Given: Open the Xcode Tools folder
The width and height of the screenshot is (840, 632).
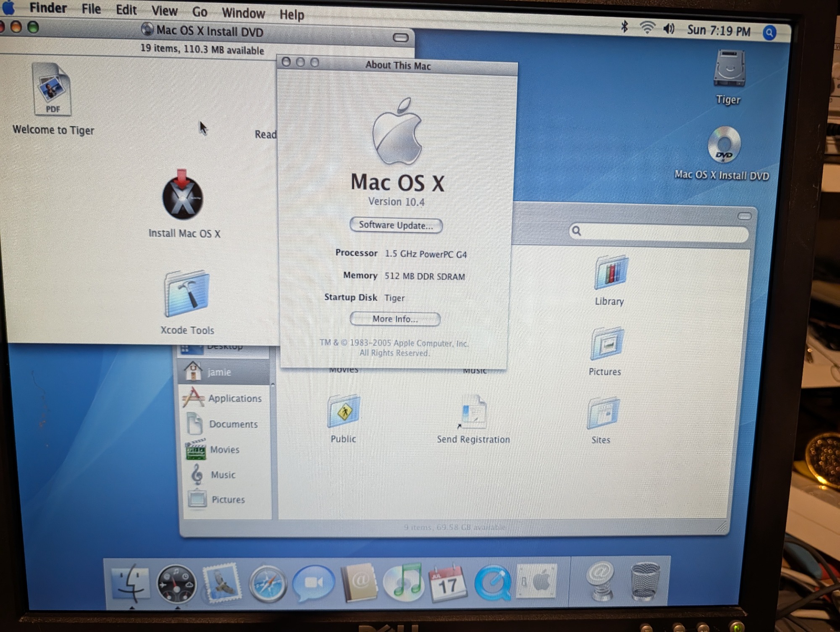Looking at the screenshot, I should 187,295.
